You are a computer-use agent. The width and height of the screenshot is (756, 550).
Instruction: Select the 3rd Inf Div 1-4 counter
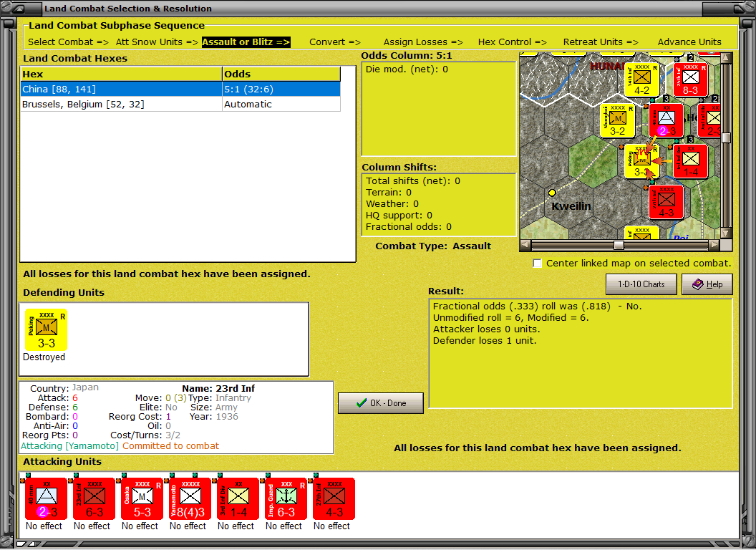coord(238,499)
